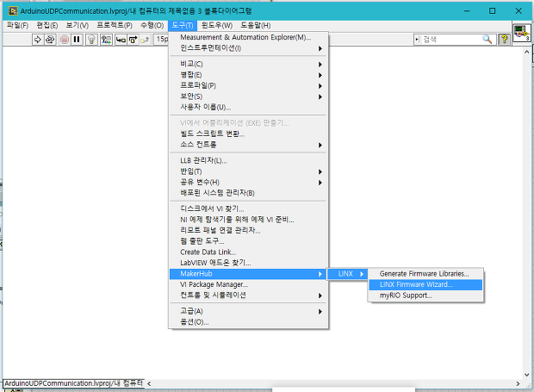This screenshot has height=392, width=534.
Task: Open the 프로젝트(P) menu
Action: pyautogui.click(x=115, y=25)
